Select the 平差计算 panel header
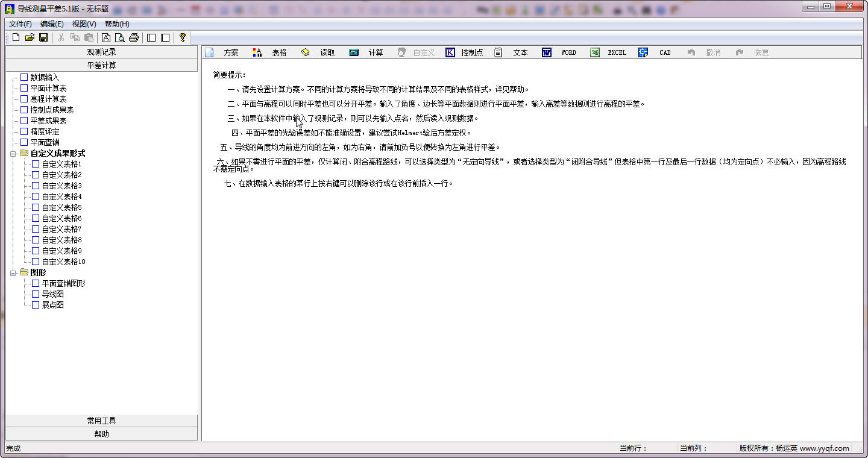 [x=101, y=65]
